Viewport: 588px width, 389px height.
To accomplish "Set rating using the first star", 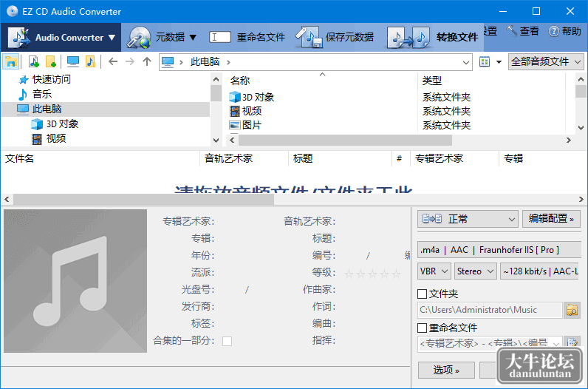I will pyautogui.click(x=349, y=274).
